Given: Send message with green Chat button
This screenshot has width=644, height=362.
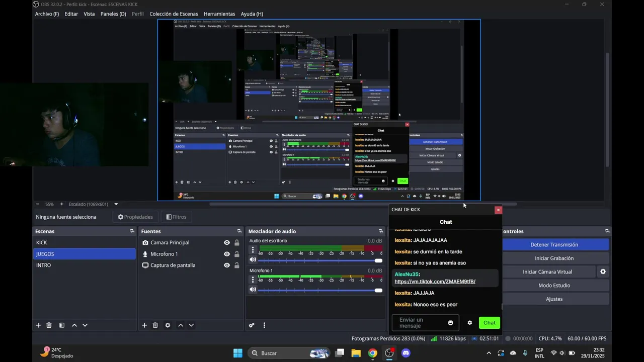Looking at the screenshot, I should tap(490, 323).
